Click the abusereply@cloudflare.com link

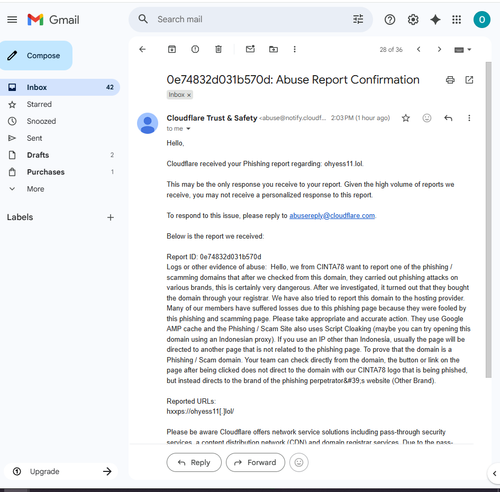coord(332,216)
